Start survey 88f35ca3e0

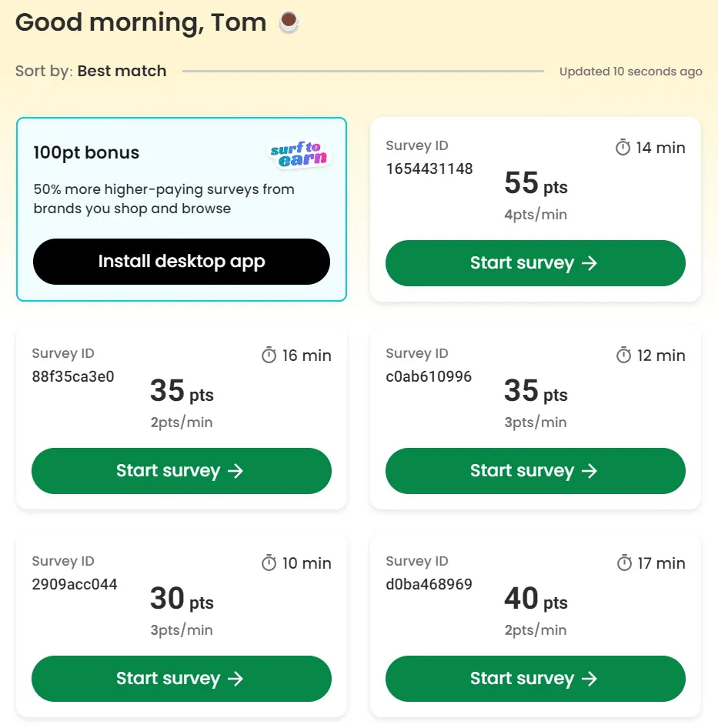[181, 471]
